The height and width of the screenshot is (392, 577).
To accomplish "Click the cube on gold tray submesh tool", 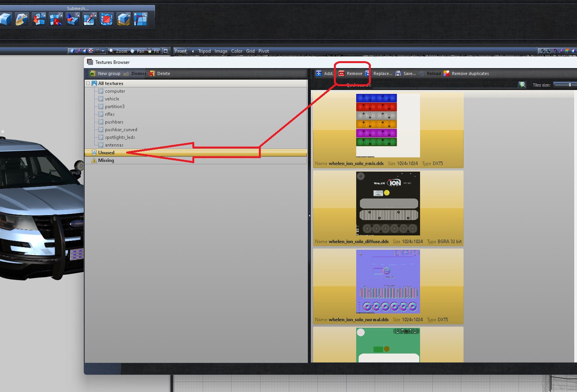I will [x=123, y=19].
